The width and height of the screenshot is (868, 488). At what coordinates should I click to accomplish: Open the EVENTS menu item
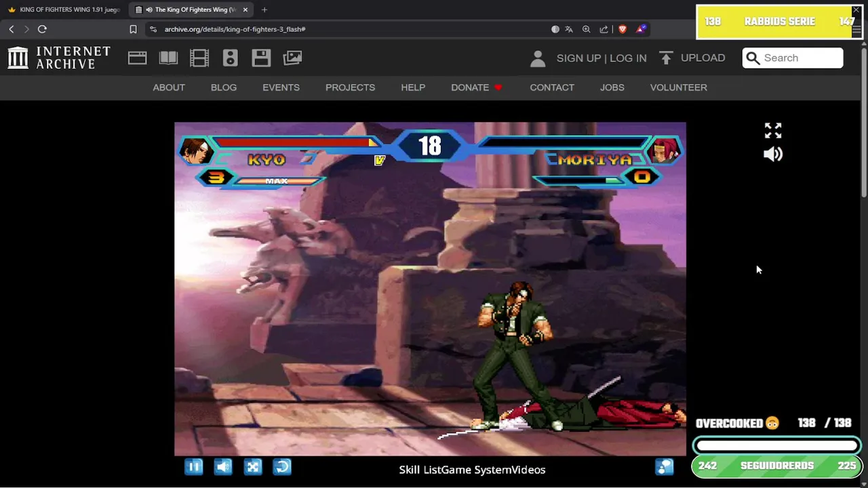tap(281, 87)
